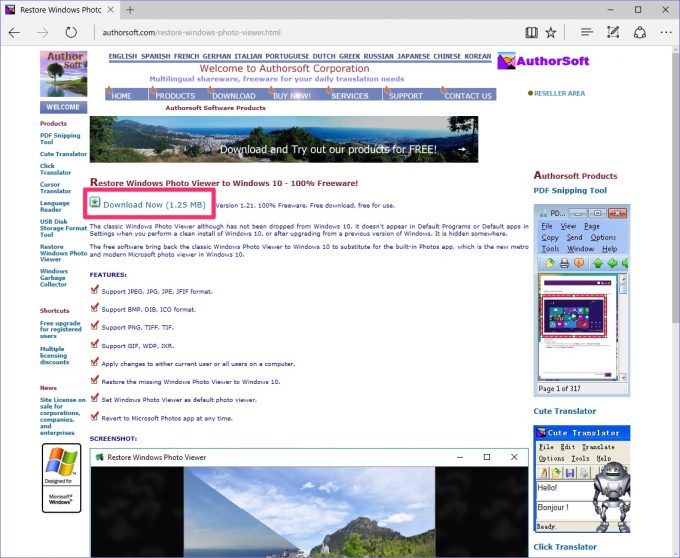Screen dimensions: 680x558
Task: Switch site language to GERMAN
Action: coord(217,56)
